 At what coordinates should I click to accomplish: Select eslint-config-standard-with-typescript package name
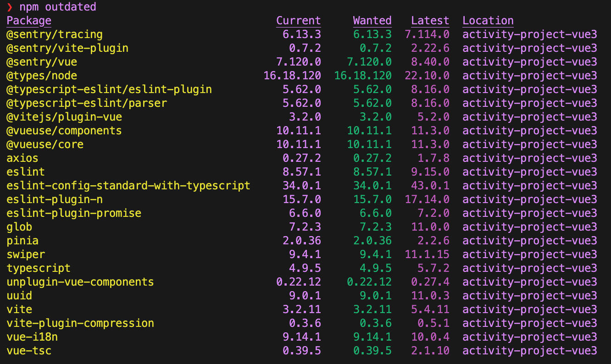point(128,186)
